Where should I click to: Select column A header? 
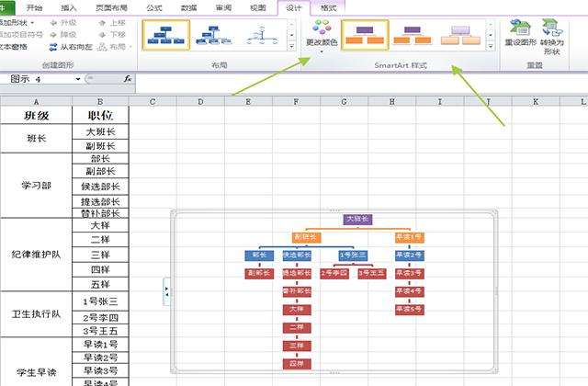point(36,102)
